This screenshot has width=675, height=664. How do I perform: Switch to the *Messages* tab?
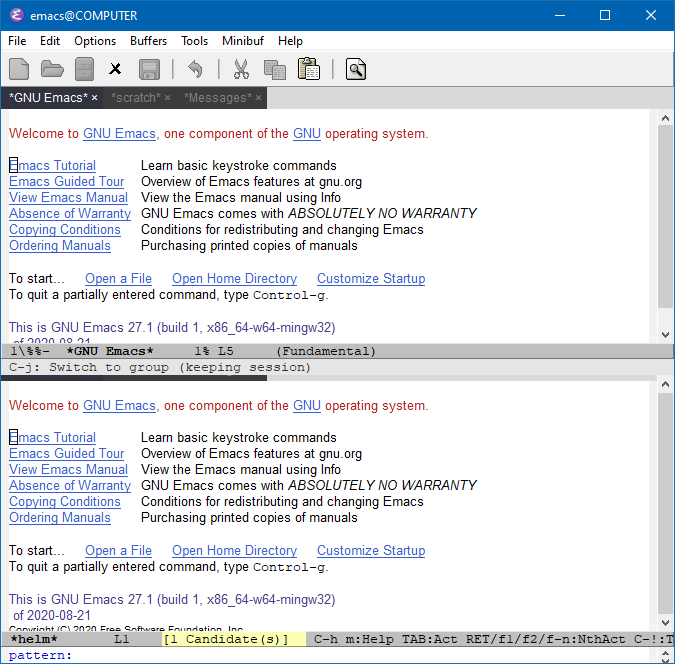point(218,98)
